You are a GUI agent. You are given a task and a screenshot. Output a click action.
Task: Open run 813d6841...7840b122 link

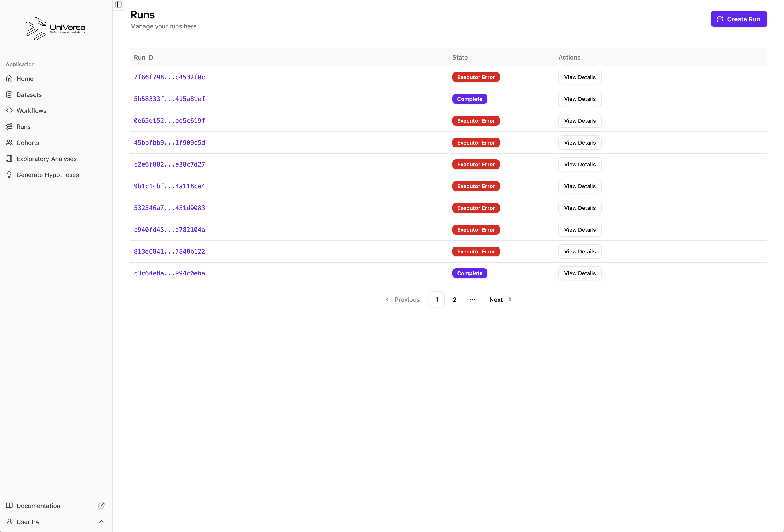[x=169, y=251]
